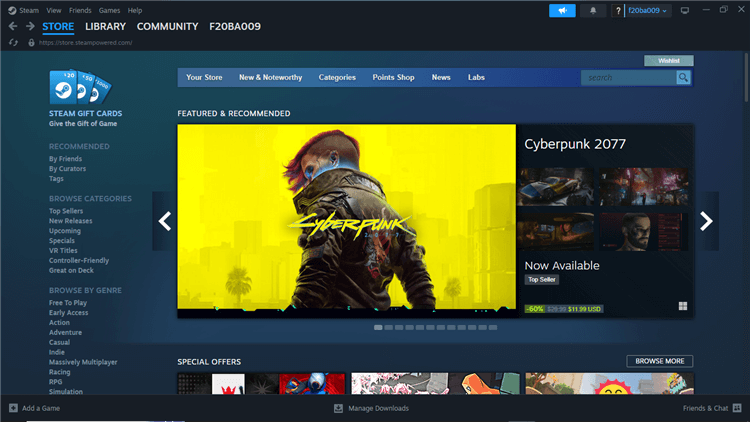Click the Wishlist button
This screenshot has width=750, height=422.
point(669,61)
